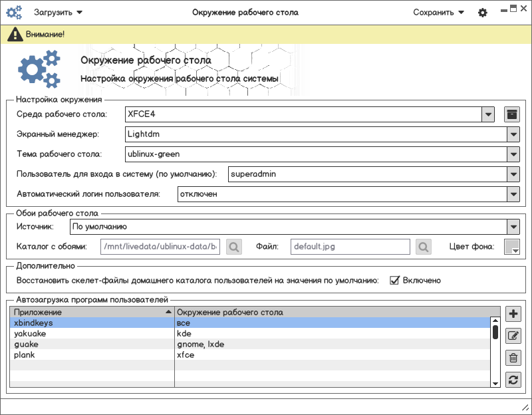Expand the ublinux-green theme dropdown

513,154
